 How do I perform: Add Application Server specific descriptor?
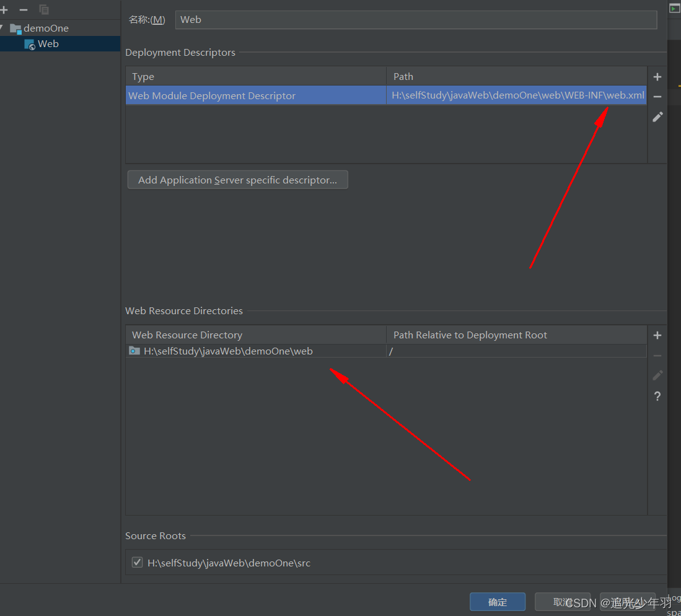237,180
